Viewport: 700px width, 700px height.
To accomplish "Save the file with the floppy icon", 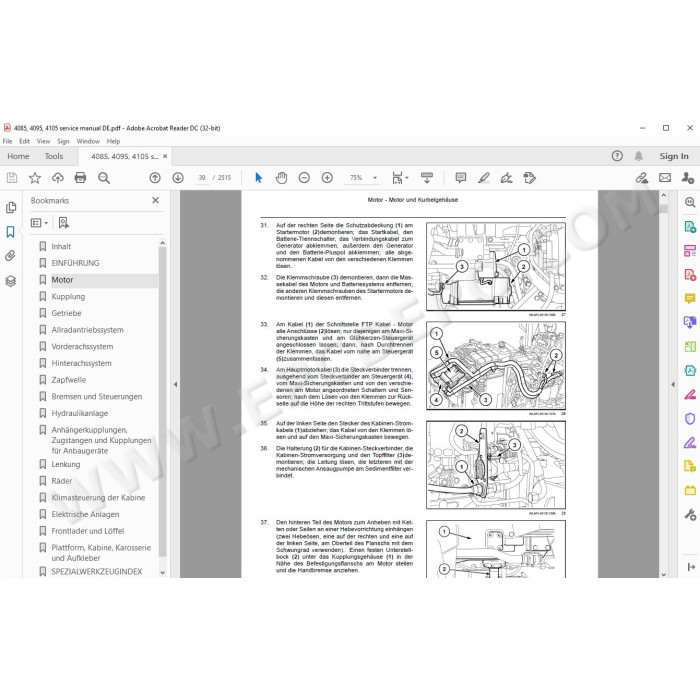I will 12,178.
